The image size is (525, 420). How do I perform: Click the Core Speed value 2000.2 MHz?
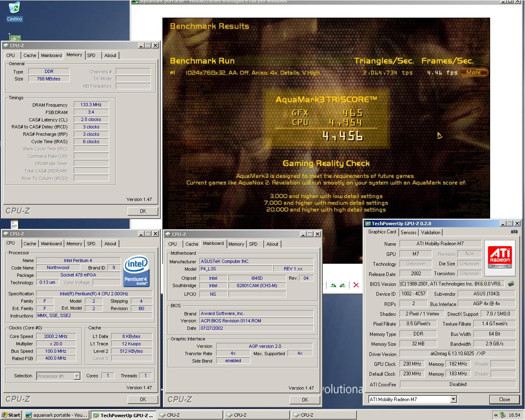[56, 336]
